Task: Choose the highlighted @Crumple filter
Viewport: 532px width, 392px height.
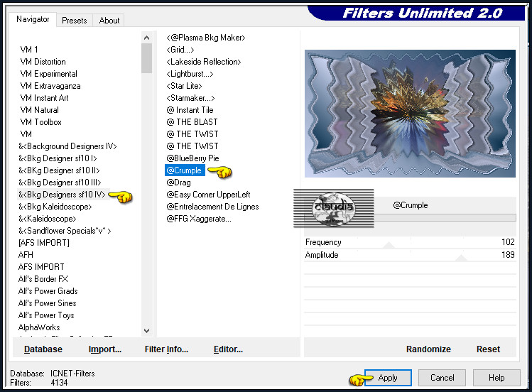Action: pyautogui.click(x=185, y=170)
